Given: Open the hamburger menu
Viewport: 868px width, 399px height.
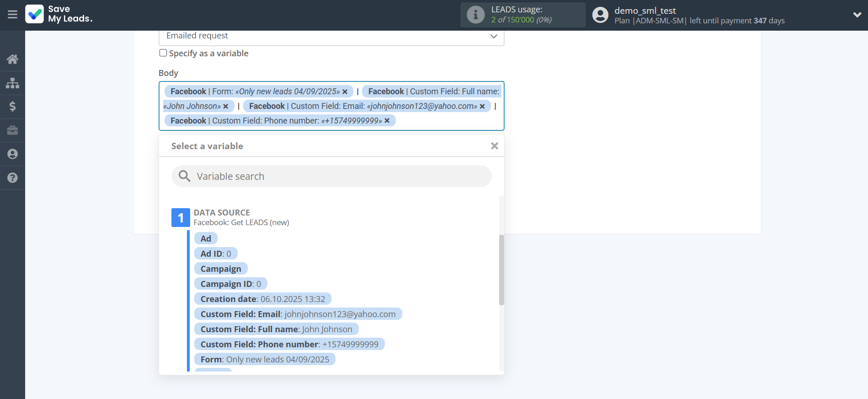Looking at the screenshot, I should (12, 15).
